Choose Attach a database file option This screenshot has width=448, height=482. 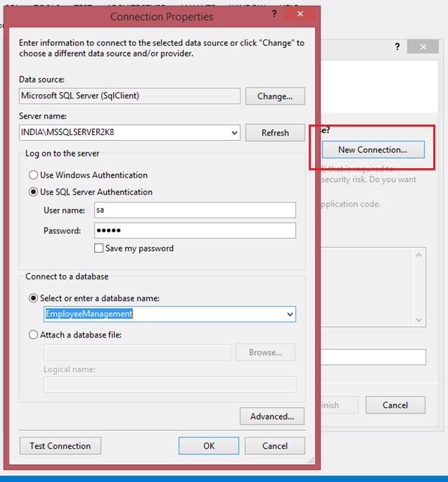33,335
